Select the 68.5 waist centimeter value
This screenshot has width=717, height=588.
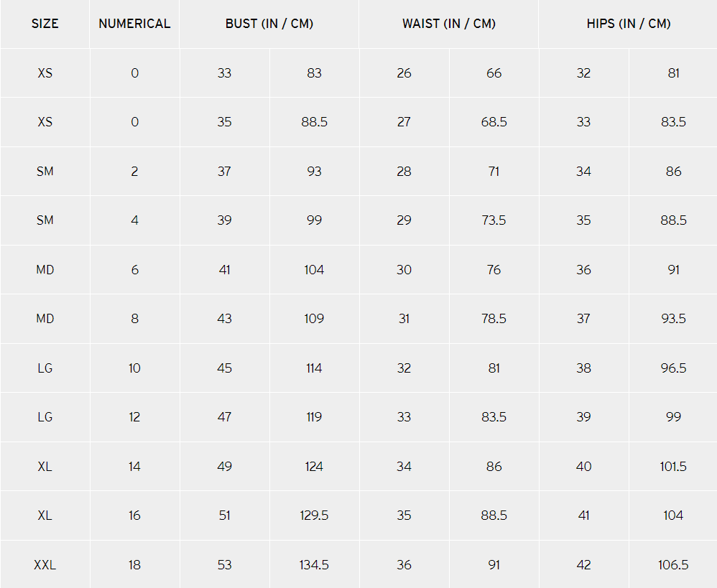[494, 122]
